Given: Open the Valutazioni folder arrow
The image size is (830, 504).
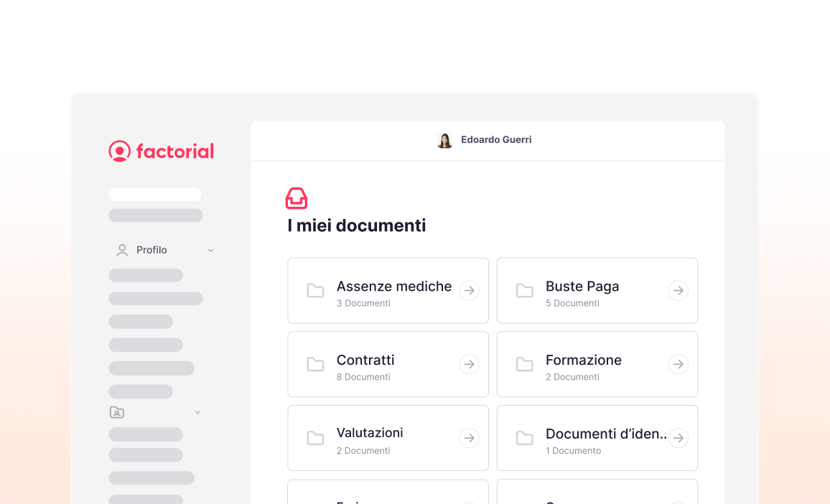Looking at the screenshot, I should [469, 438].
